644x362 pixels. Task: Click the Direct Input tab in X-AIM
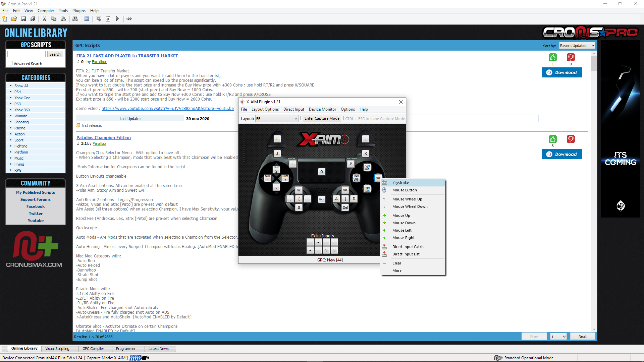point(293,109)
